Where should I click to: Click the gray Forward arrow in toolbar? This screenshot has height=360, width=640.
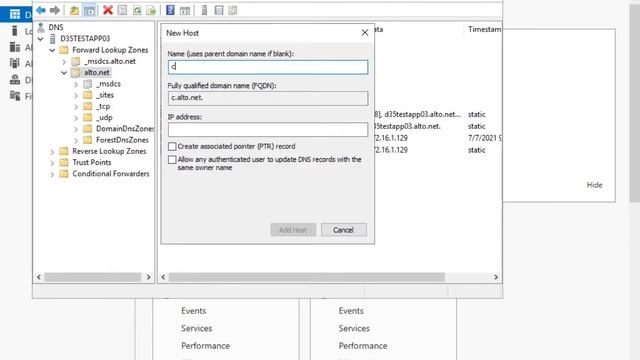point(55,10)
